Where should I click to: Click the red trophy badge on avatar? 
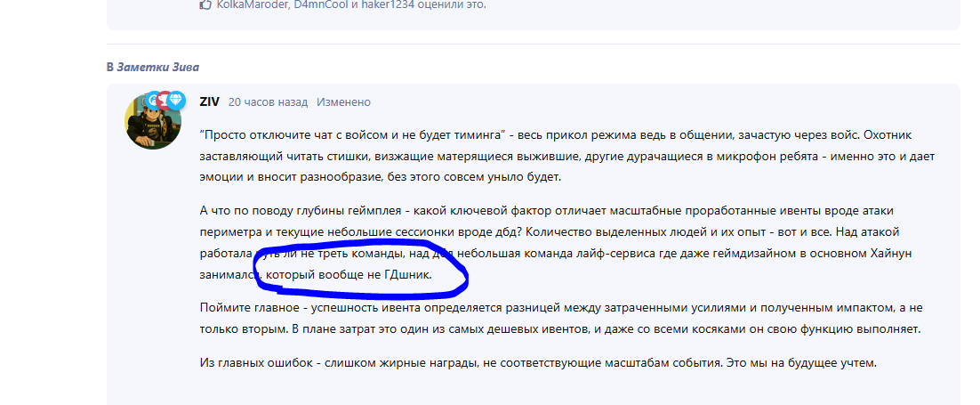[165, 99]
